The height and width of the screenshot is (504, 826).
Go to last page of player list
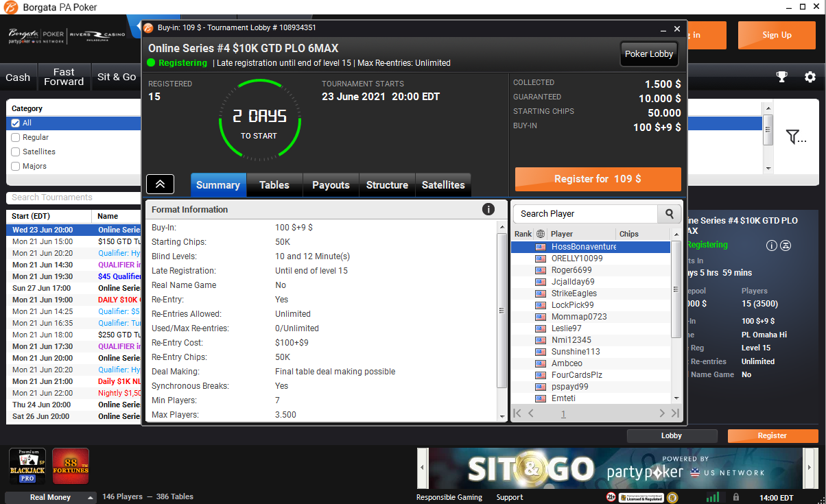[675, 413]
